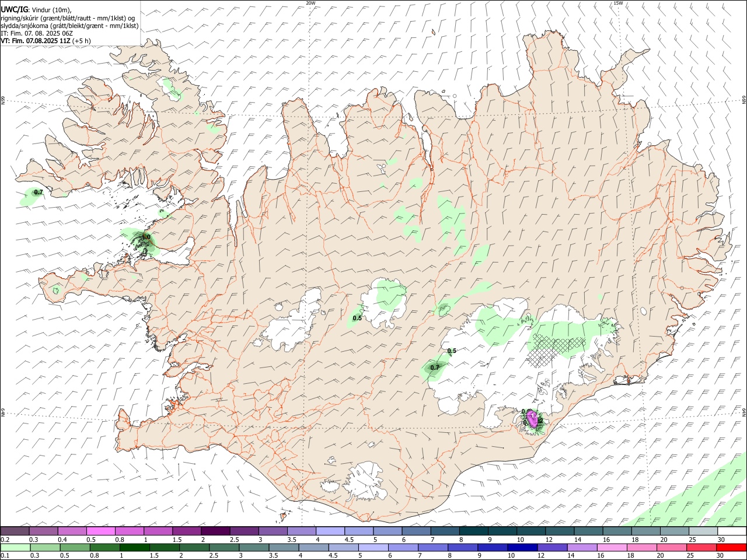Click the grey-green 3 mm rain swatch
Image resolution: width=747 pixels, height=560 pixels.
[253, 548]
